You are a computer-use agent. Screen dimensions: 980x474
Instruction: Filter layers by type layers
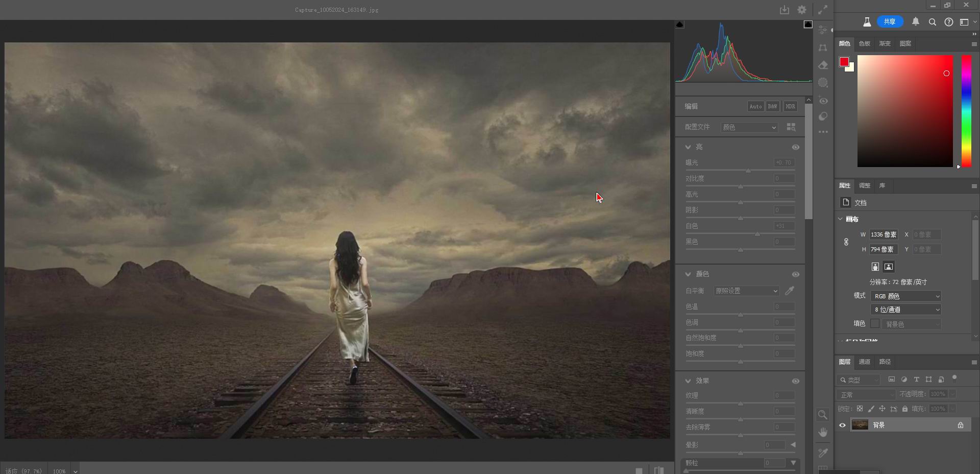(x=916, y=380)
